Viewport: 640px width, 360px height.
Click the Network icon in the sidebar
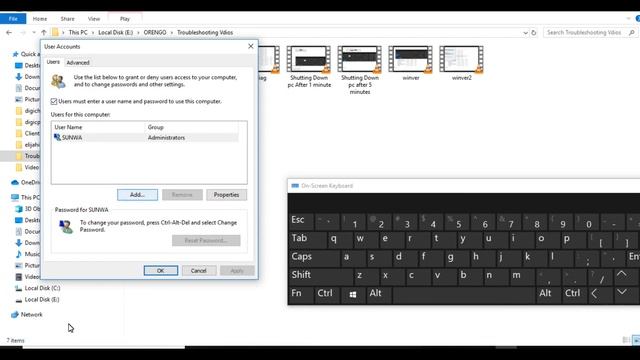pyautogui.click(x=15, y=315)
